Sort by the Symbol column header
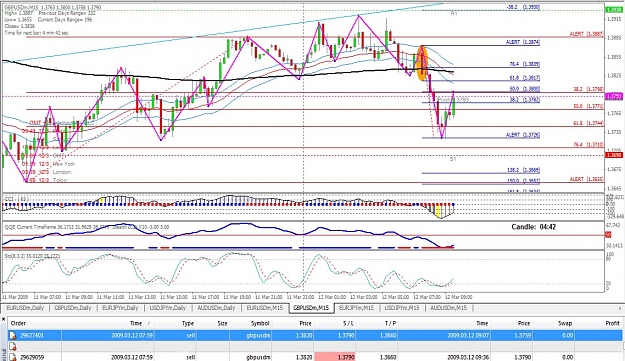 point(260,323)
